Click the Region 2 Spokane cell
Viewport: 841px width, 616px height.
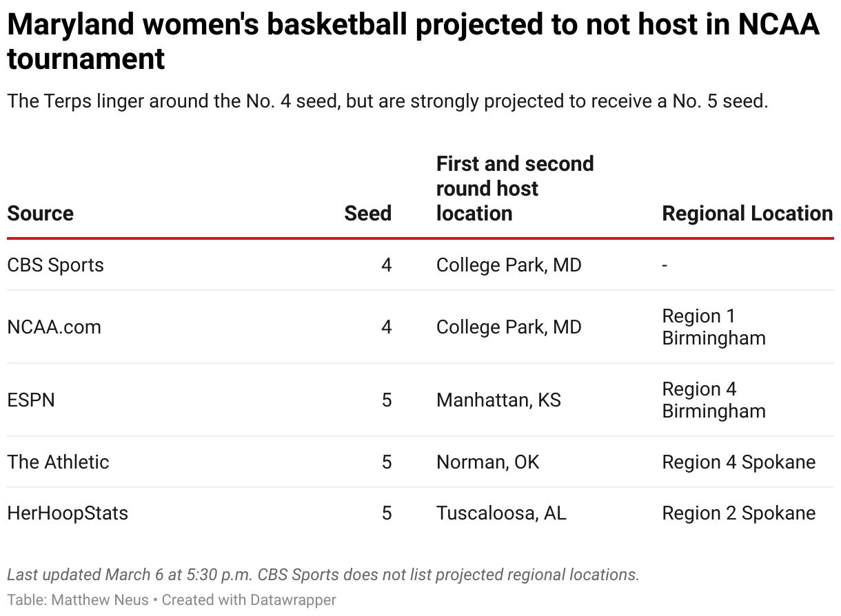[x=738, y=513]
